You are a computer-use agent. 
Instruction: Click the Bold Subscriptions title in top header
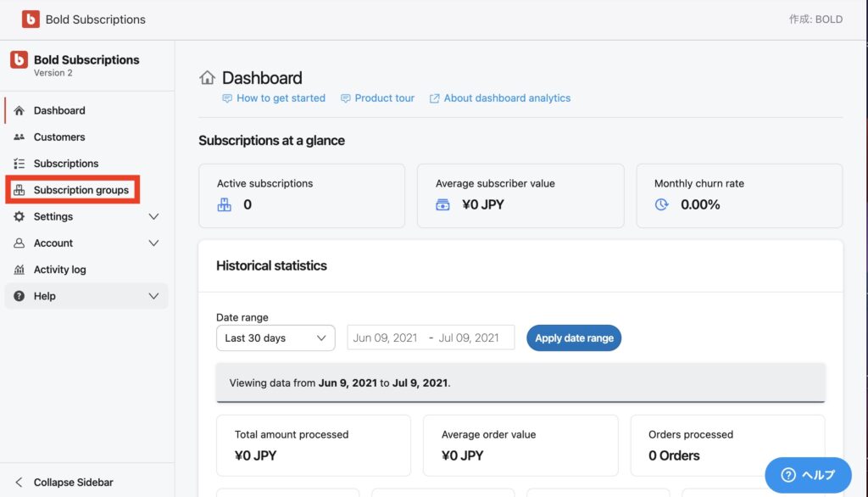point(95,20)
